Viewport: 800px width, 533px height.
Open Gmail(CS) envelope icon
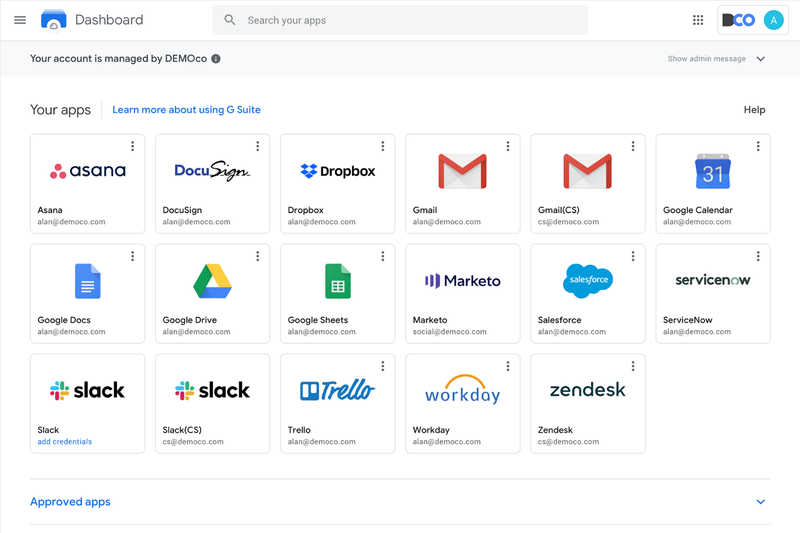(x=588, y=171)
